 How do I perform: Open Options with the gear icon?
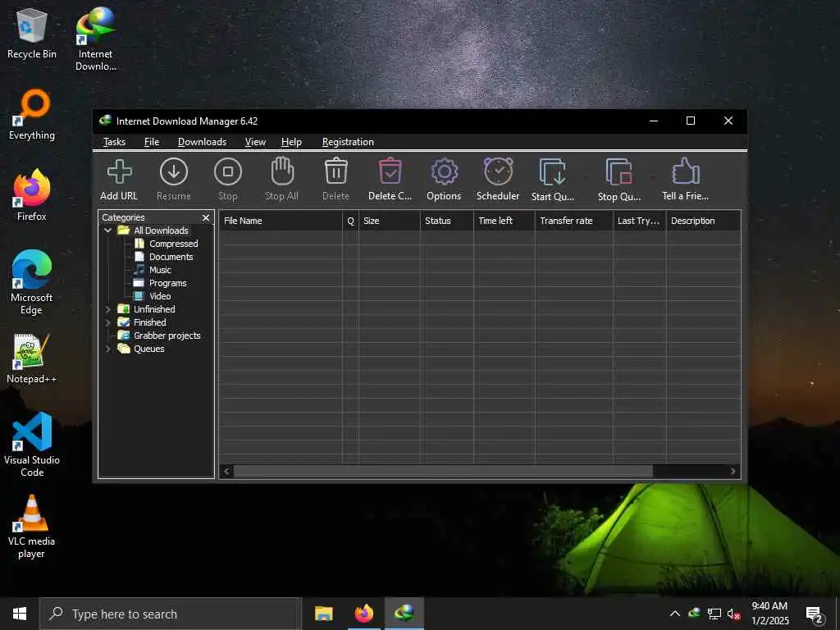pos(444,172)
